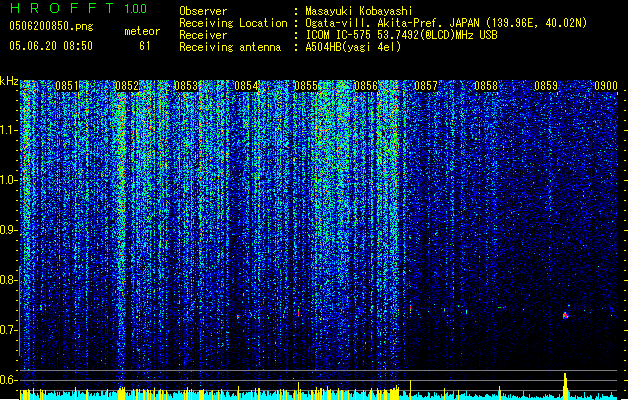Click the 0857 time marker
The width and height of the screenshot is (629, 400).
point(426,86)
